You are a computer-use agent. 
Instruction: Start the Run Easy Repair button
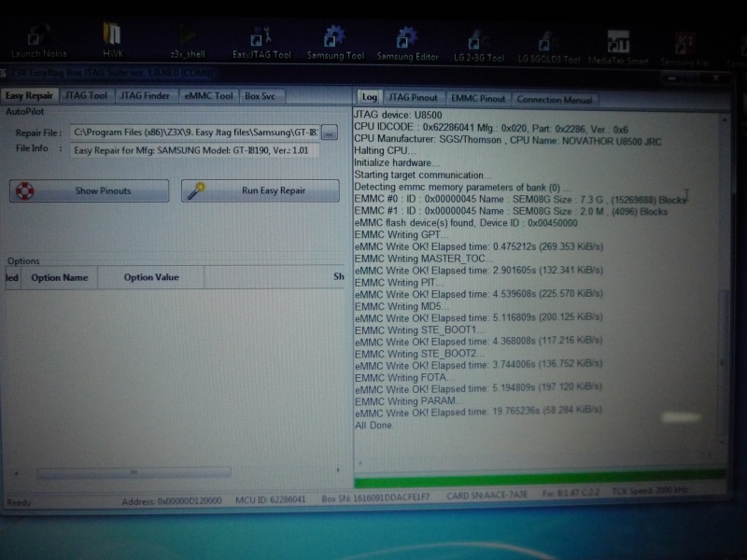click(x=261, y=190)
